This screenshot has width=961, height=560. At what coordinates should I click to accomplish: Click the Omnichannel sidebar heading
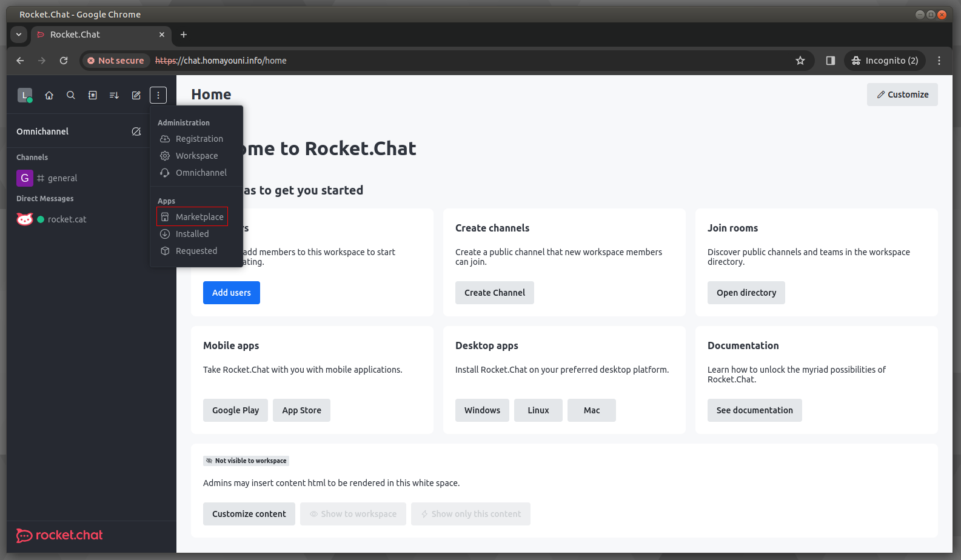[x=42, y=132]
